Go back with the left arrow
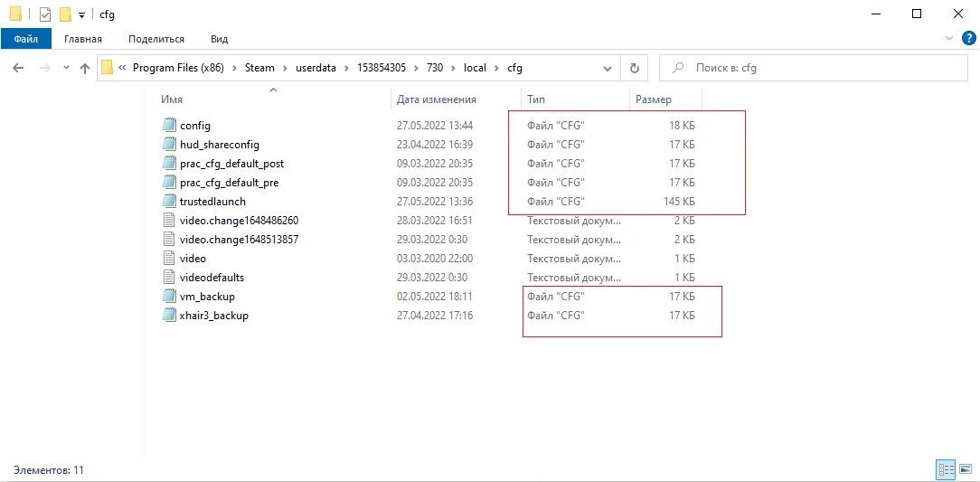The height and width of the screenshot is (482, 980). pyautogui.click(x=18, y=68)
